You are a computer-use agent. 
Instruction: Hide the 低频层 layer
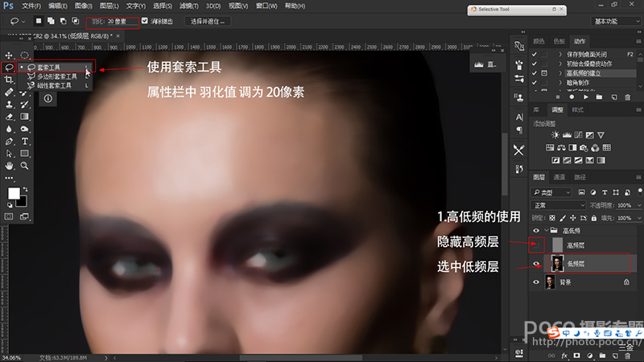pyautogui.click(x=536, y=264)
